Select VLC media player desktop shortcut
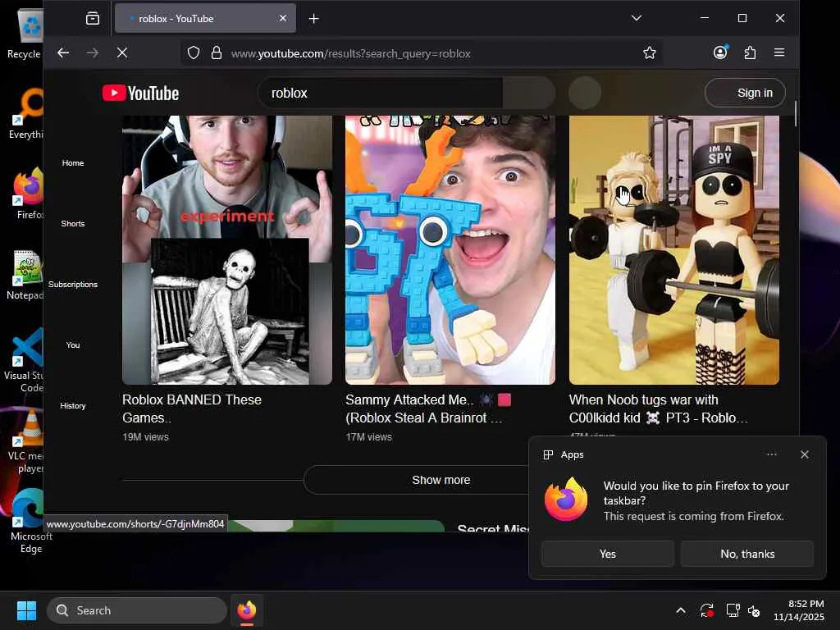The width and height of the screenshot is (840, 630). pos(25,441)
